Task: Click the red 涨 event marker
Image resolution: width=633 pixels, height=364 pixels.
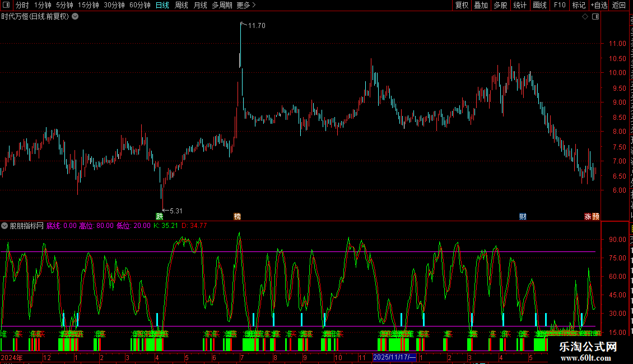Action: (588, 216)
